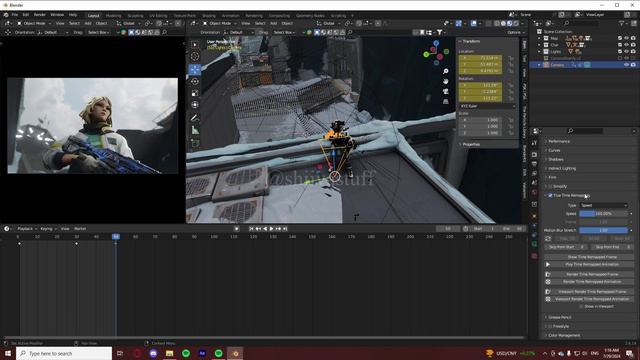Open the View Layer properties tab icon
Viewport: 640px width, 360px height.
[534, 173]
